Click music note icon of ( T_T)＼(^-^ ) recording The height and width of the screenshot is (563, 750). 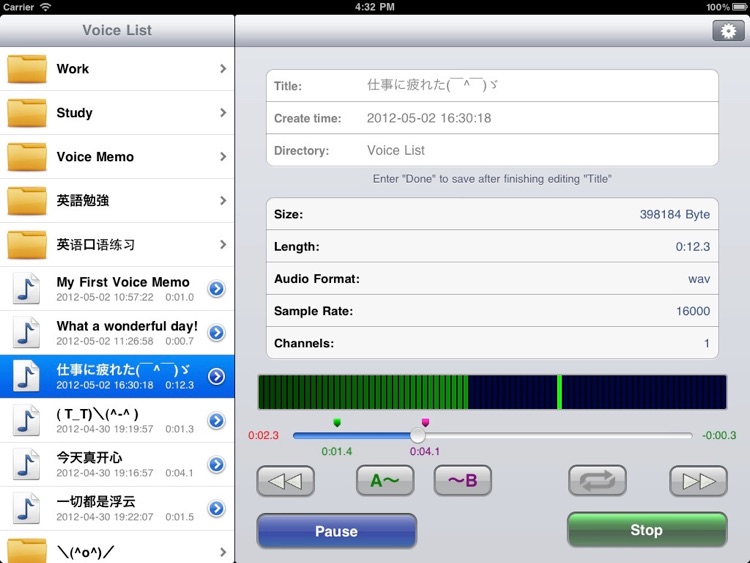click(26, 420)
